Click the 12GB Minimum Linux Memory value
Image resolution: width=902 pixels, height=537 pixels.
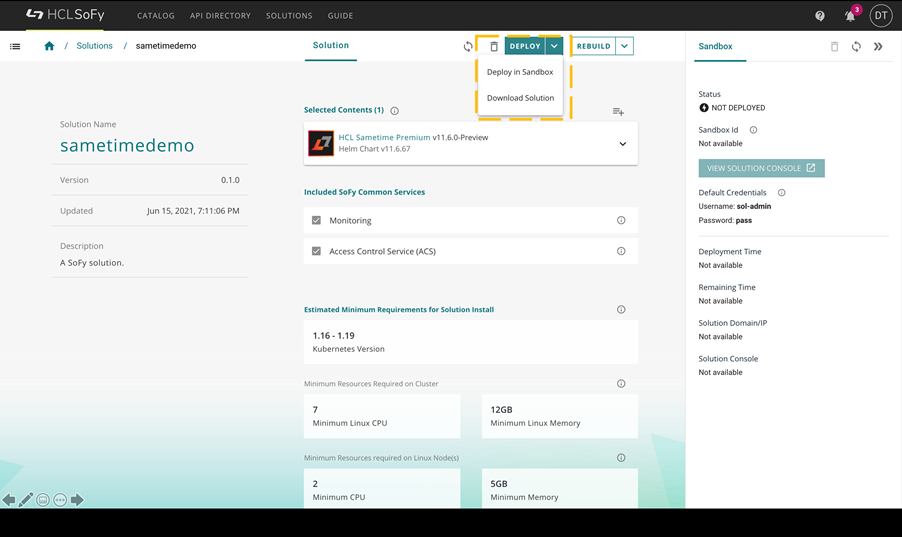pyautogui.click(x=501, y=410)
